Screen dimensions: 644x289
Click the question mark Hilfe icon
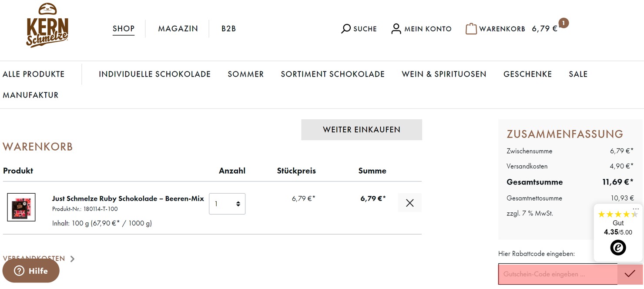pyautogui.click(x=19, y=271)
